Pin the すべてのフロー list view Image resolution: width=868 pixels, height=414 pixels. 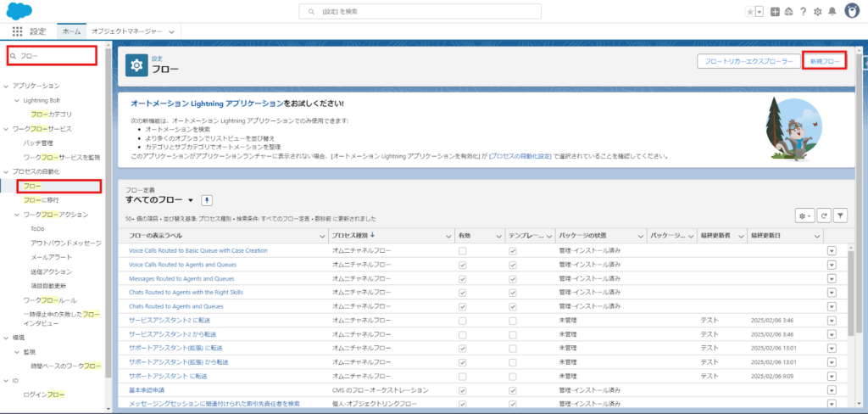(x=206, y=199)
